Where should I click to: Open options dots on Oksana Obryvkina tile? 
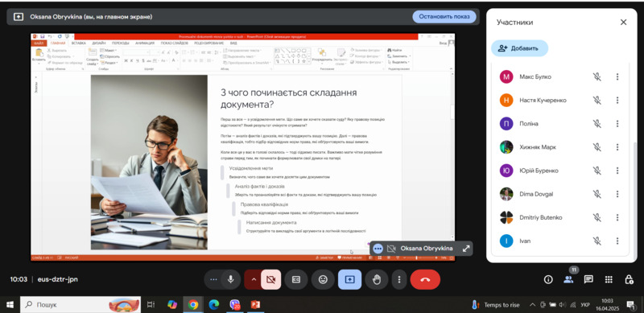pyautogui.click(x=378, y=249)
